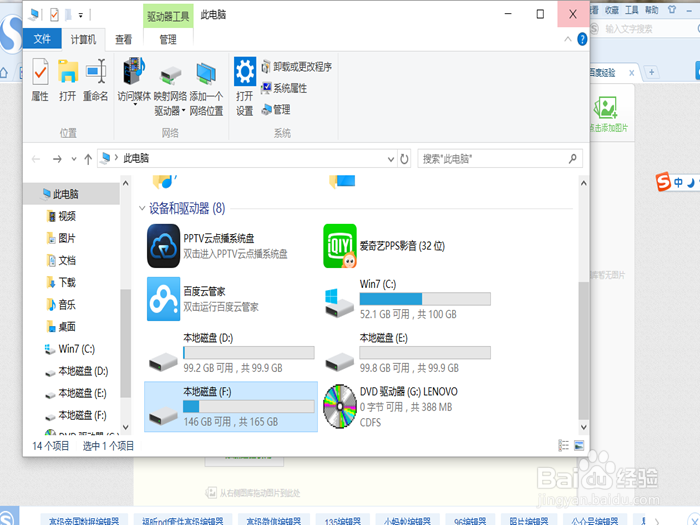Click the 本地磁盘 (F:) usage bar

pyautogui.click(x=249, y=406)
